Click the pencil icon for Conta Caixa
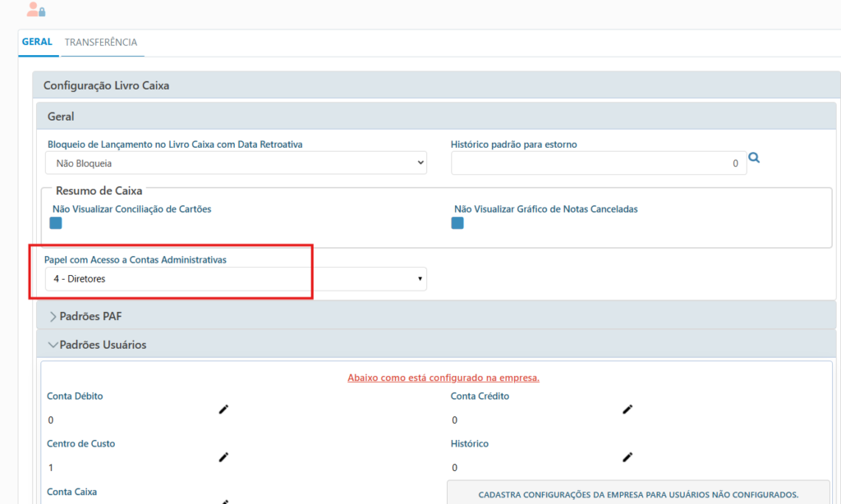 [x=223, y=501]
